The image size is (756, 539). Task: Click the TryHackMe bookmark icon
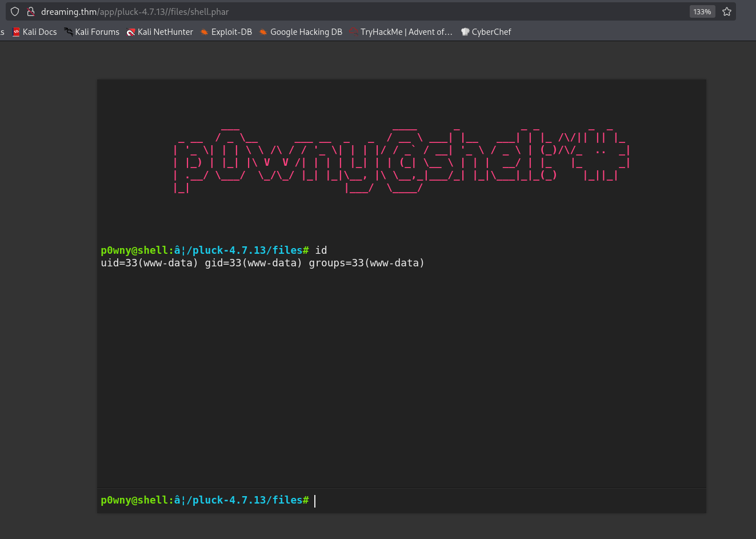pyautogui.click(x=353, y=32)
